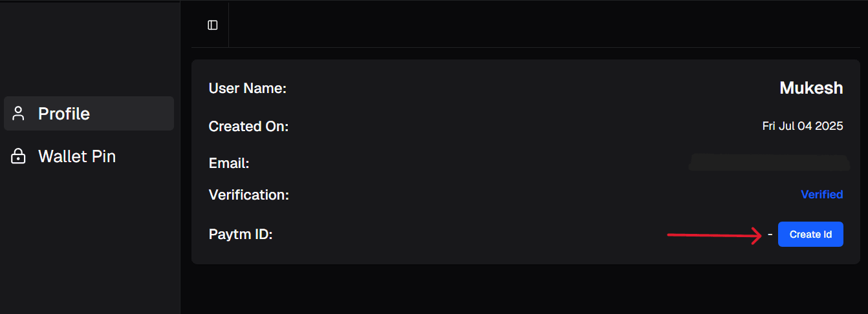The width and height of the screenshot is (868, 314).
Task: Click the Email label
Action: [229, 163]
